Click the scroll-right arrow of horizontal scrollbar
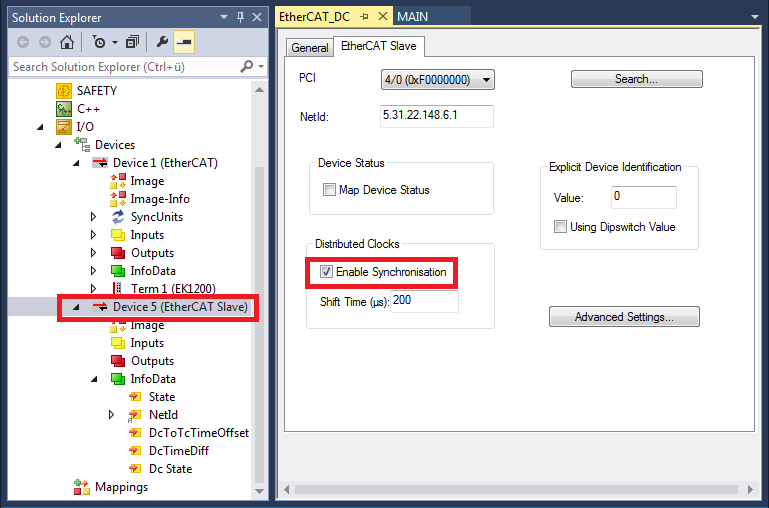Image resolution: width=769 pixels, height=508 pixels. [750, 489]
